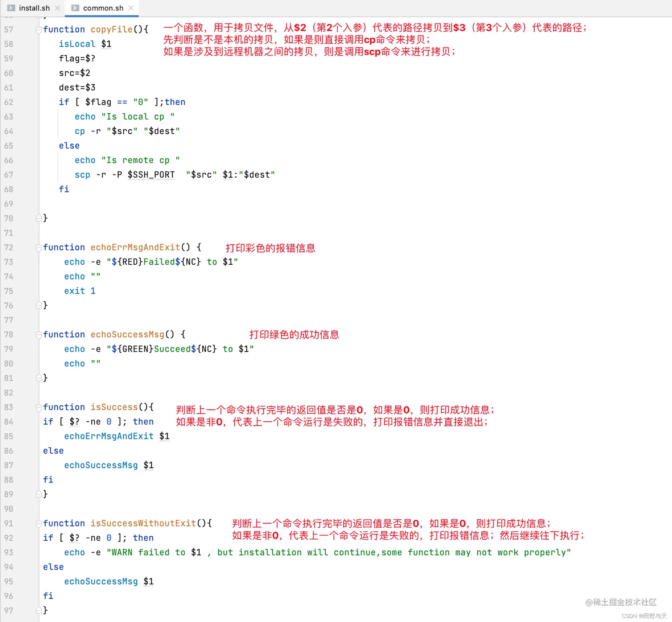This screenshot has width=672, height=622.
Task: Click the red annotation 打印彩色的报错信息
Action: (270, 248)
